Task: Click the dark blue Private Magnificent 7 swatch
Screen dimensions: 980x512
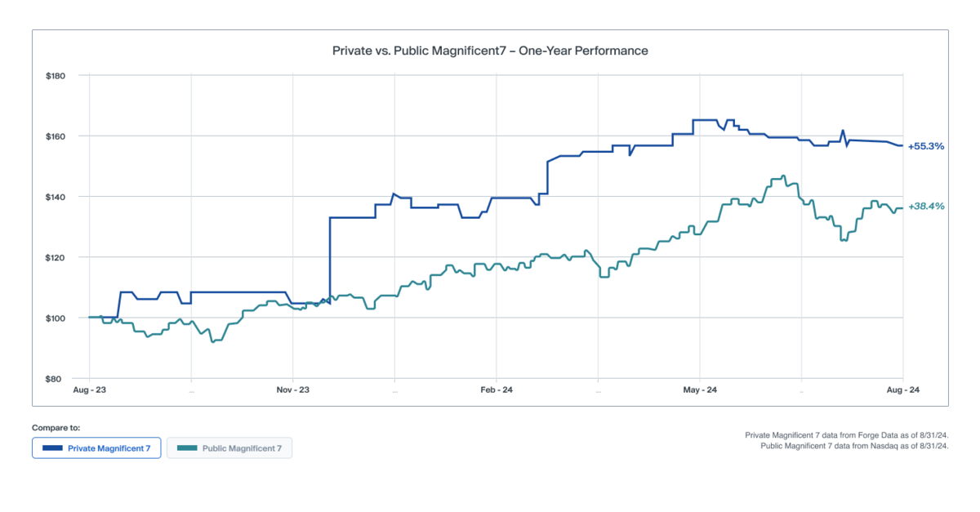Action: tap(52, 448)
